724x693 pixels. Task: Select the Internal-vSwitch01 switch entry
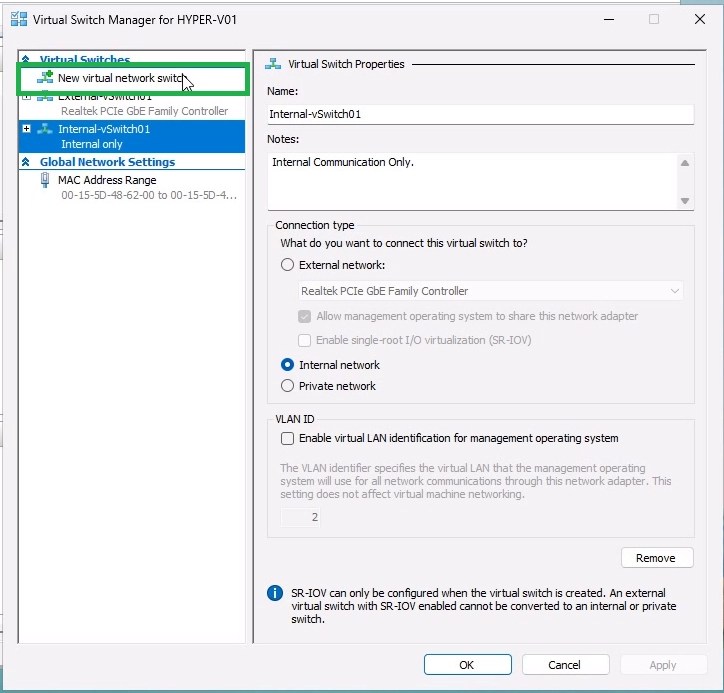click(x=132, y=136)
